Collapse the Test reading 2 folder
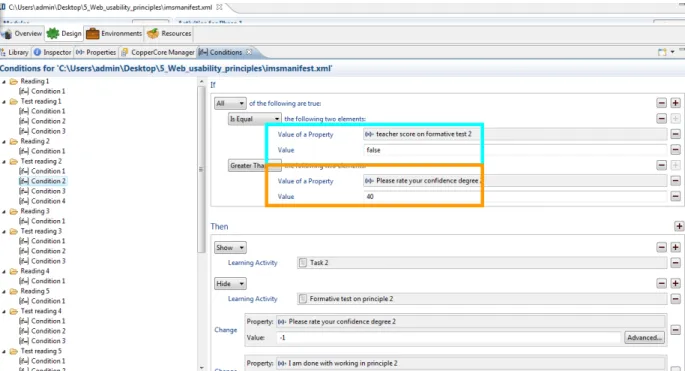The height and width of the screenshot is (371, 685). pos(4,161)
